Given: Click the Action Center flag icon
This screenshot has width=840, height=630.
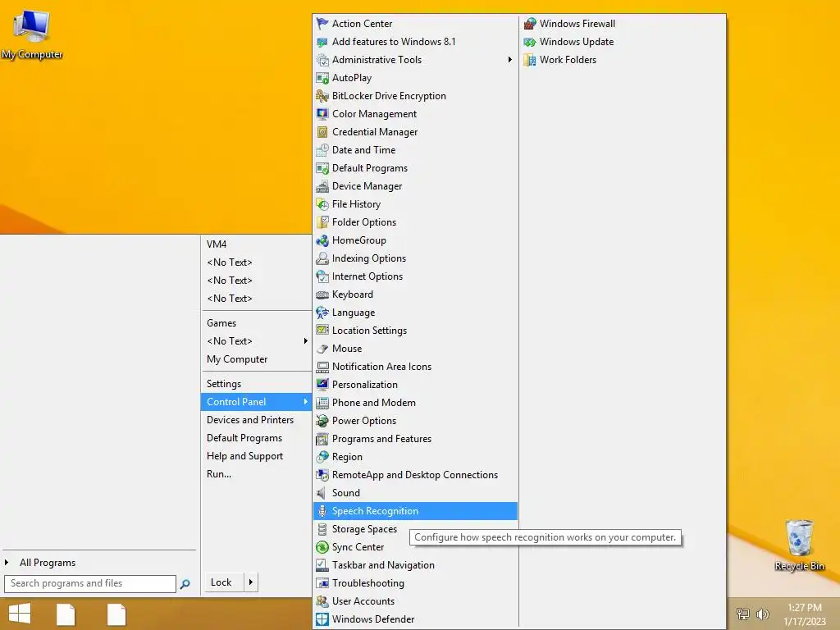Looking at the screenshot, I should pos(322,24).
